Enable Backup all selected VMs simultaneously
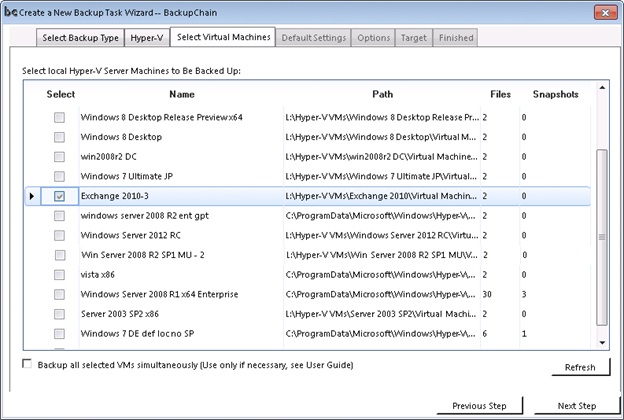The image size is (624, 420). point(27,363)
